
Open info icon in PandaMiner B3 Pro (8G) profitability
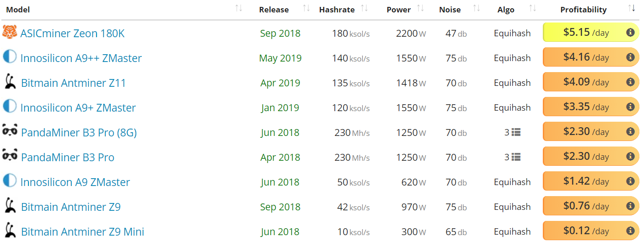pyautogui.click(x=631, y=132)
